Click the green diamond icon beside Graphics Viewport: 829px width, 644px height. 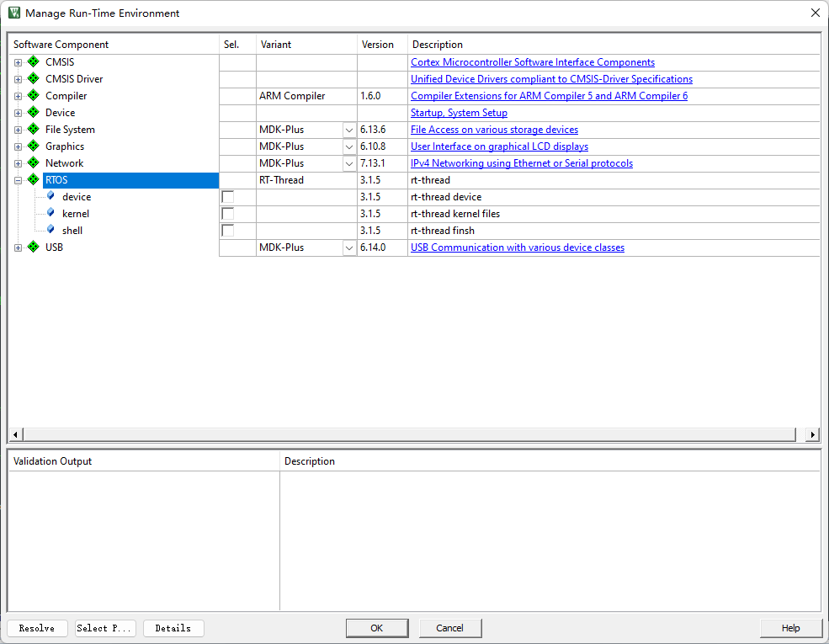(x=34, y=146)
